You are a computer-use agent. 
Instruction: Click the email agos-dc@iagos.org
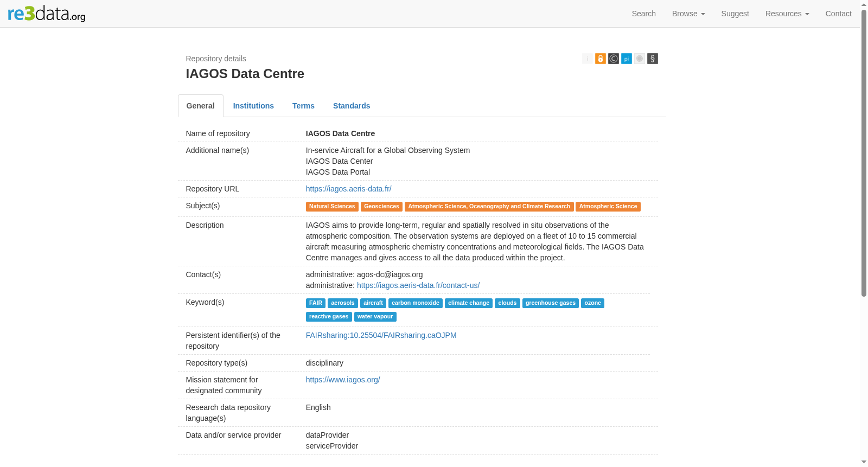[x=390, y=274]
